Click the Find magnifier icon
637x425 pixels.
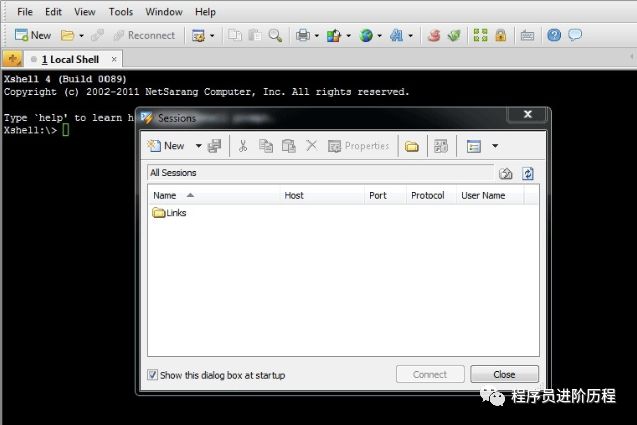[275, 35]
